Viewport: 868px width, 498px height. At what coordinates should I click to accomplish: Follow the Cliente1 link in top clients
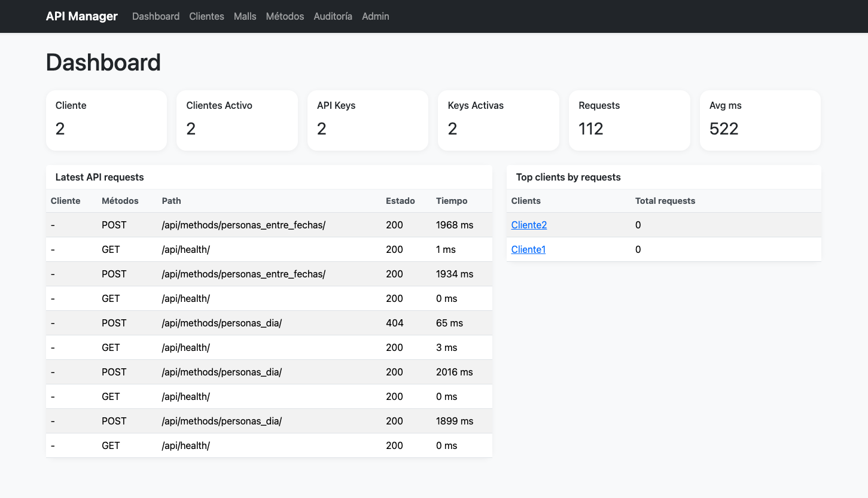[528, 249]
